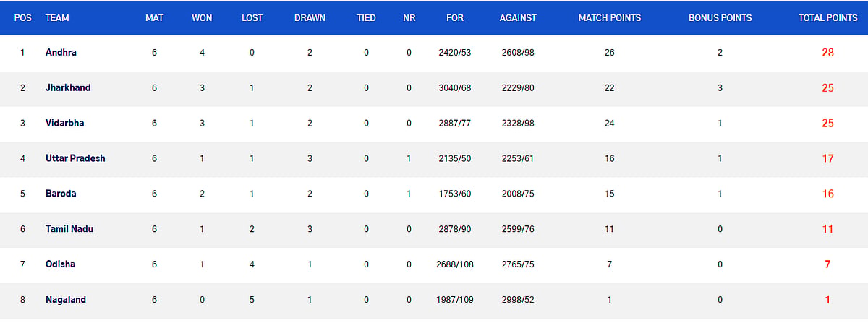Click position number 1 for Andhra

22,53
